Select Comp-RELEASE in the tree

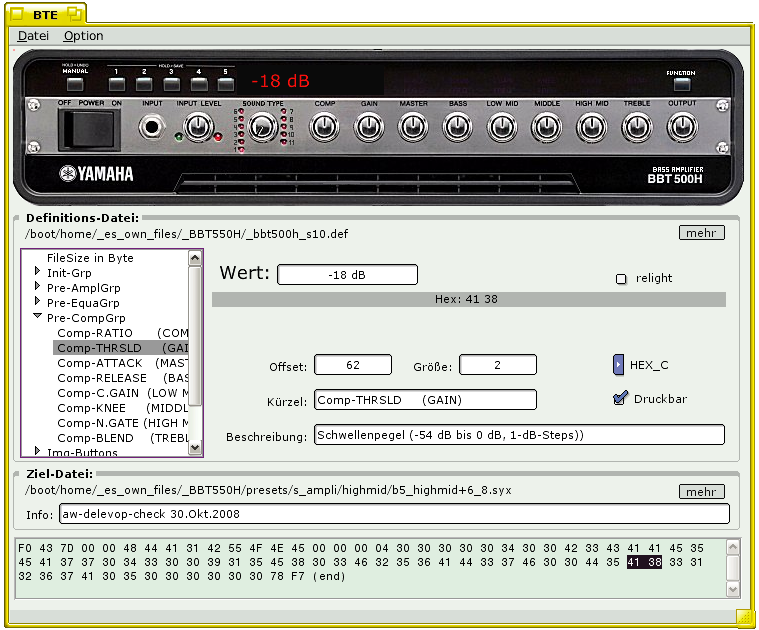pyautogui.click(x=122, y=378)
